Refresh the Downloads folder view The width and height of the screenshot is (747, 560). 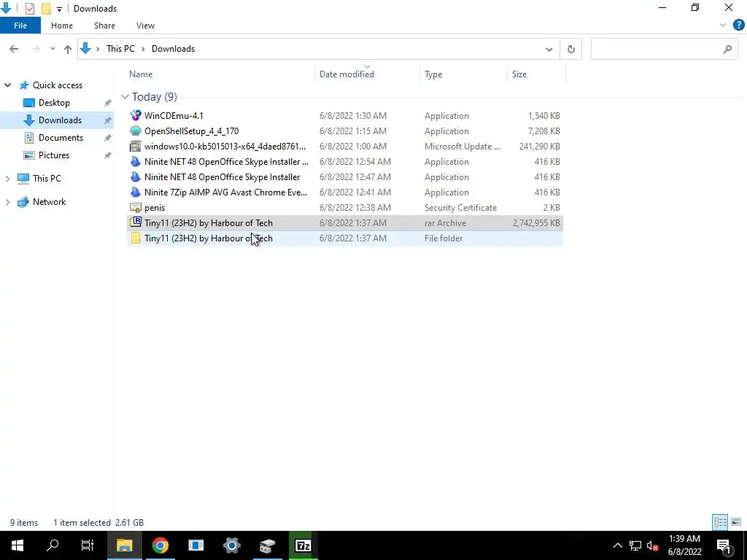[570, 49]
